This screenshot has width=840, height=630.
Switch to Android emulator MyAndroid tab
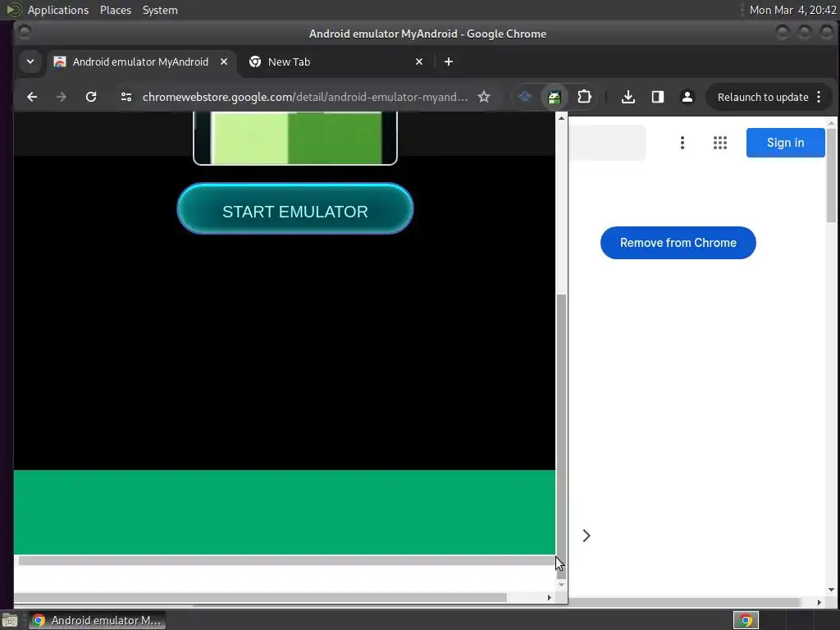(140, 62)
